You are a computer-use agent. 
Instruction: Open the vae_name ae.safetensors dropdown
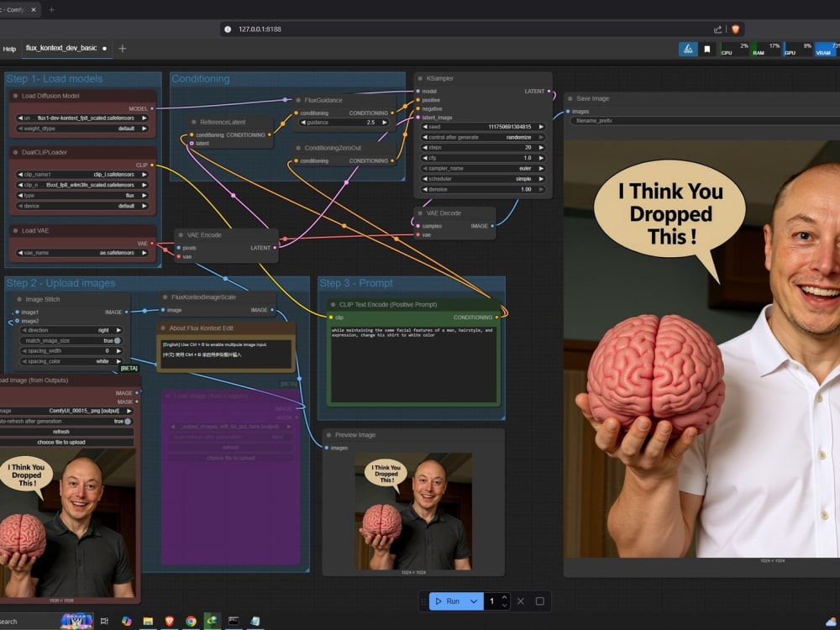[82, 253]
